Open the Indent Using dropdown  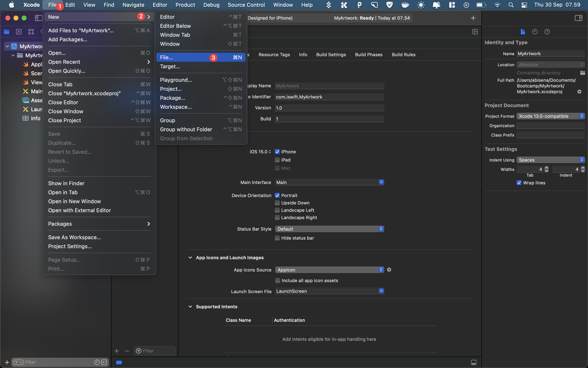[x=550, y=160]
